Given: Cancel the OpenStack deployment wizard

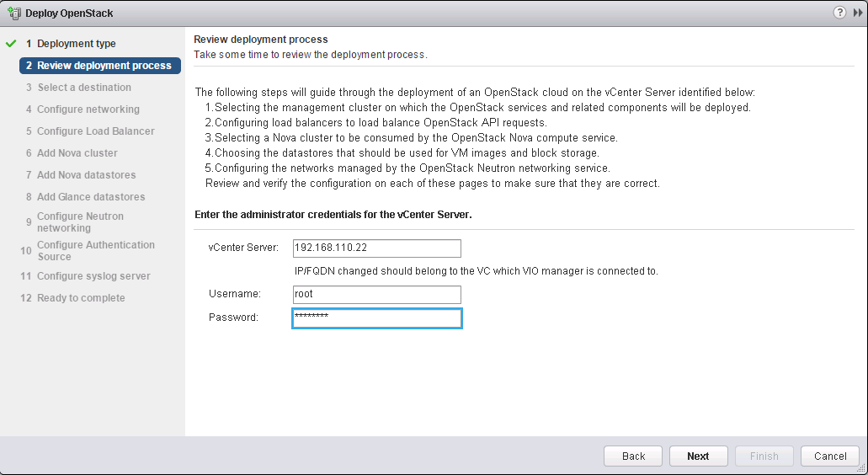Looking at the screenshot, I should point(829,456).
